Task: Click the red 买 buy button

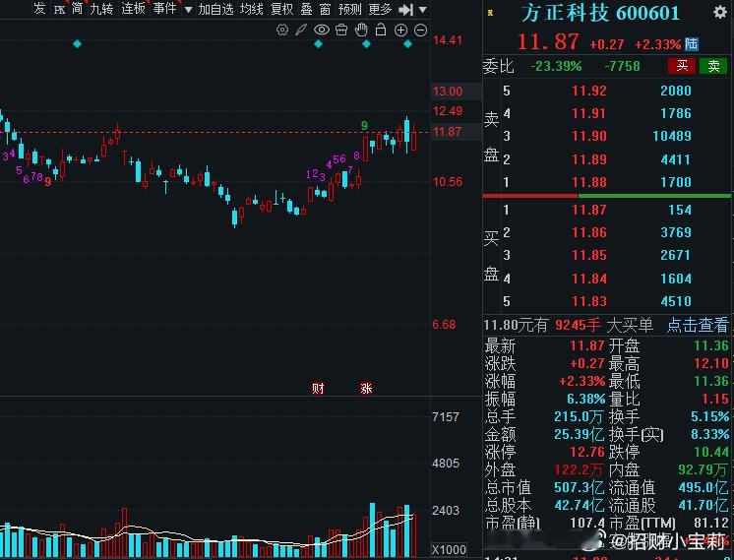Action: coord(682,66)
